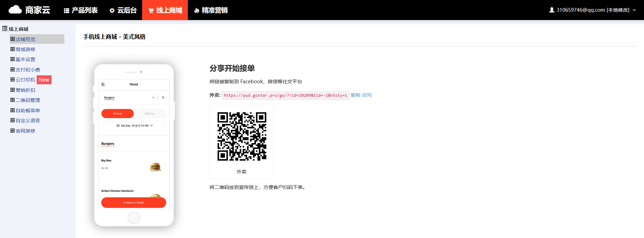
Task: Select Delivery option in phone preview
Action: (150, 113)
